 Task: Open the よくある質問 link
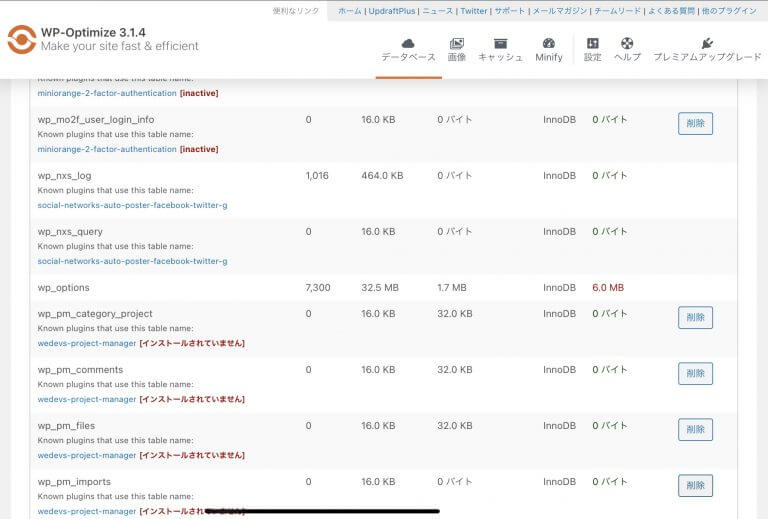coord(672,11)
